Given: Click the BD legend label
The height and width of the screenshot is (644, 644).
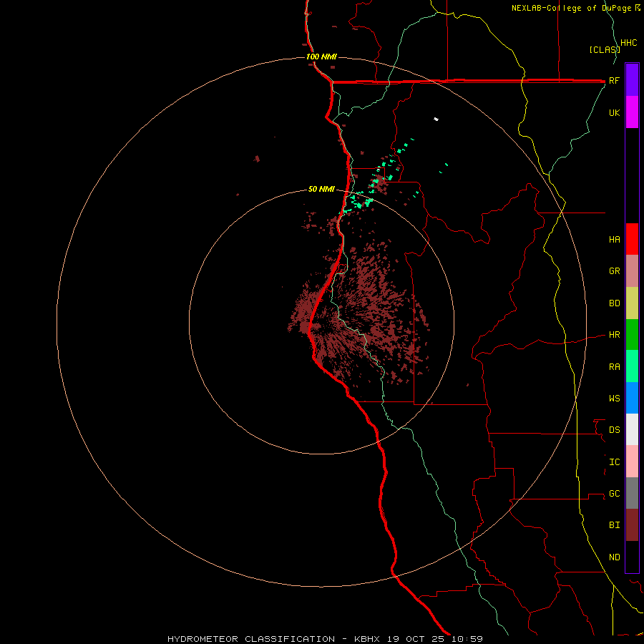Looking at the screenshot, I should [615, 303].
